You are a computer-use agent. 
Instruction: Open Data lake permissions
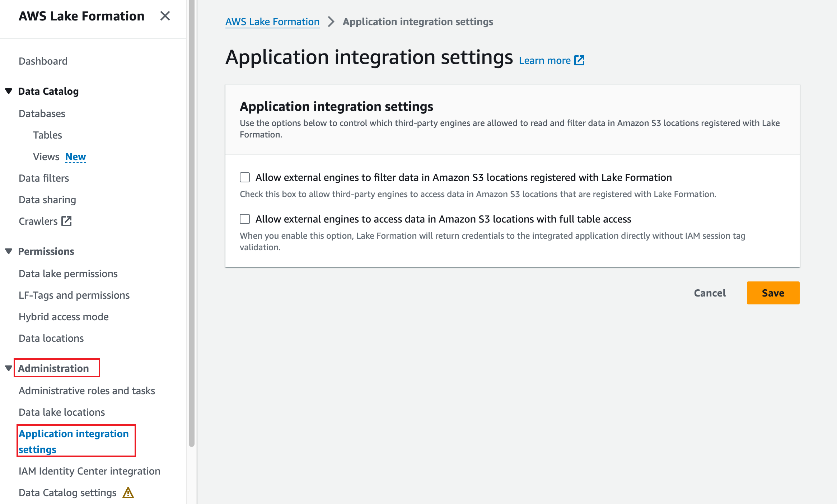(x=68, y=274)
